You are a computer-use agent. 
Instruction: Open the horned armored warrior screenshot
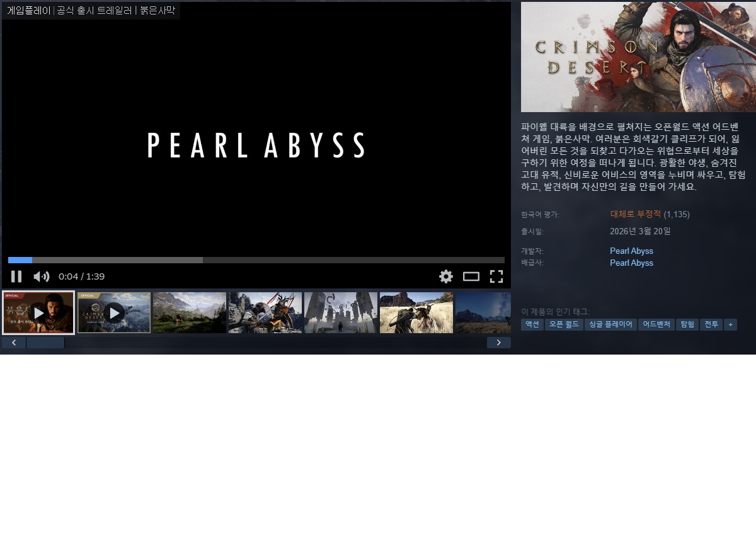265,313
